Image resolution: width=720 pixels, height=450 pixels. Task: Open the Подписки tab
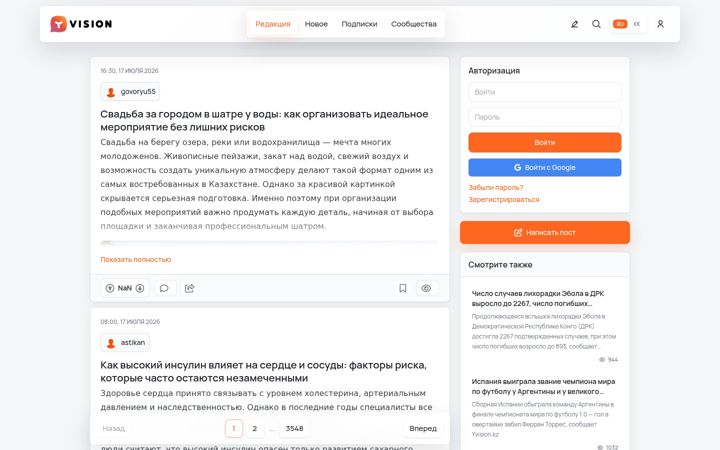pos(359,24)
